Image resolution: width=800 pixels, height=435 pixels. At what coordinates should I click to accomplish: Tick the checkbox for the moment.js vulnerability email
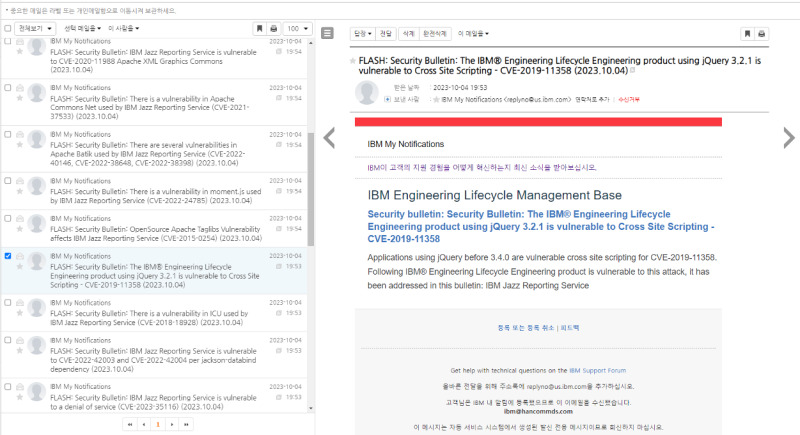8,180
